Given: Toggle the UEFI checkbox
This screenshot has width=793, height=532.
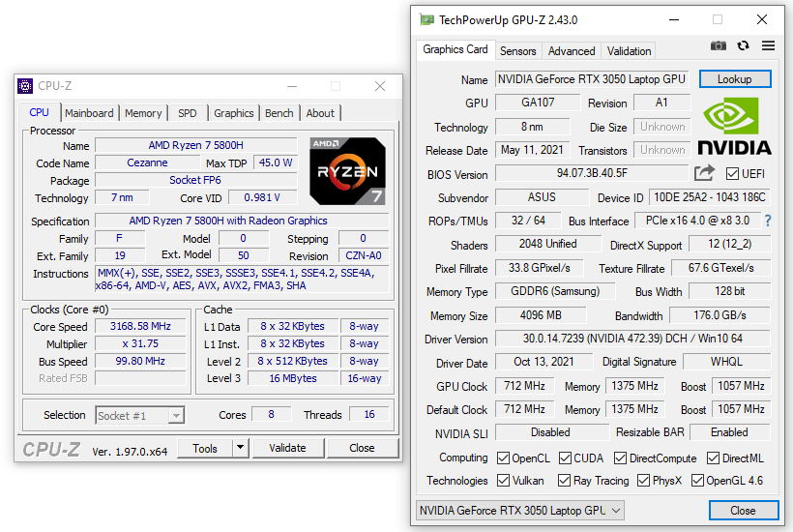Looking at the screenshot, I should [x=732, y=174].
